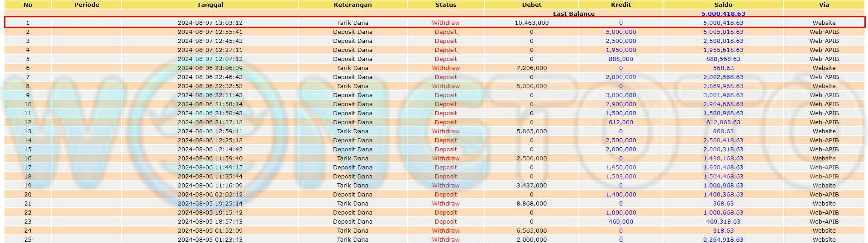Click the Tanggal column header
This screenshot has width=868, height=243.
[210, 5]
